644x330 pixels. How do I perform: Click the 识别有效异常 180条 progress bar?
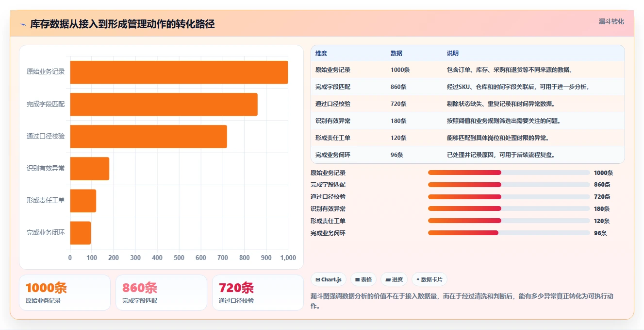(x=509, y=209)
